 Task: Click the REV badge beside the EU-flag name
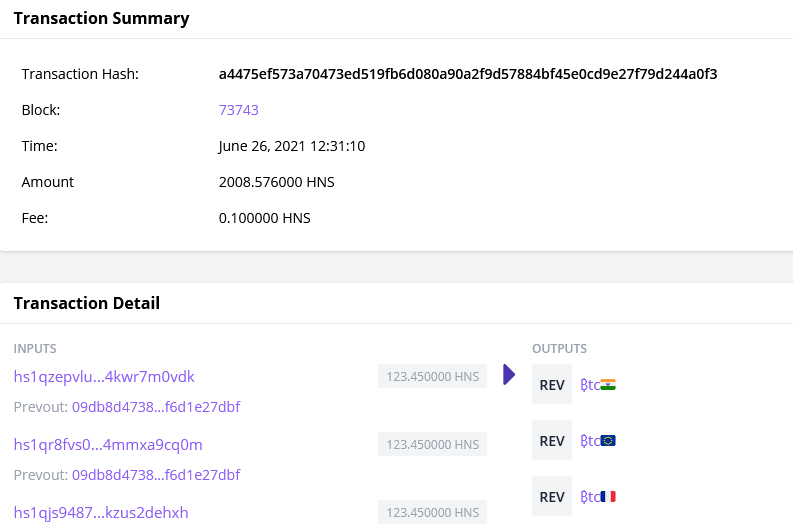tap(552, 441)
